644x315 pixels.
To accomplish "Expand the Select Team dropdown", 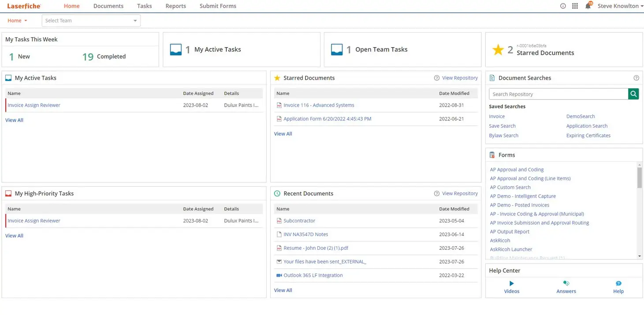I will coord(91,21).
